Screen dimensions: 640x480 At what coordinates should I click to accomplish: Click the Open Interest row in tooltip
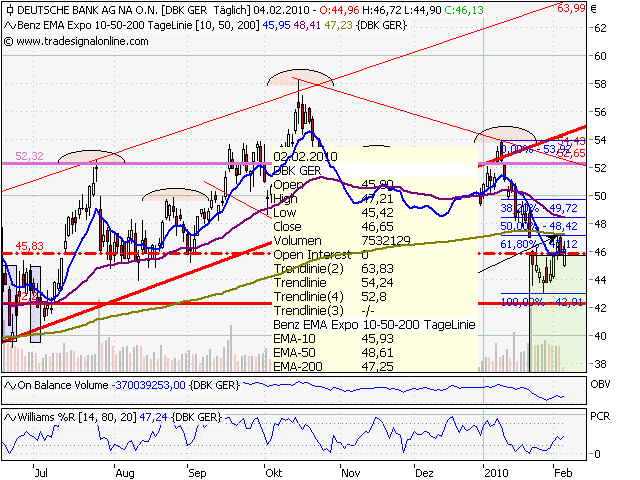pyautogui.click(x=375, y=255)
